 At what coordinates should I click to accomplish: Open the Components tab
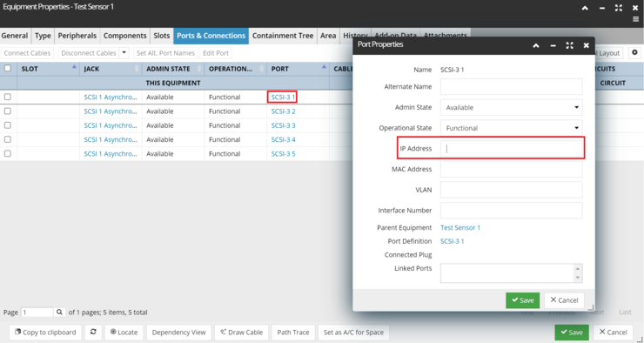point(124,36)
